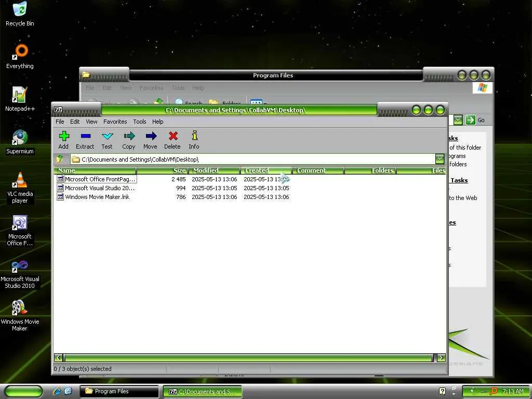Select the Microsoft Visual Studio 20... file row
The width and height of the screenshot is (532, 399).
(x=96, y=188)
